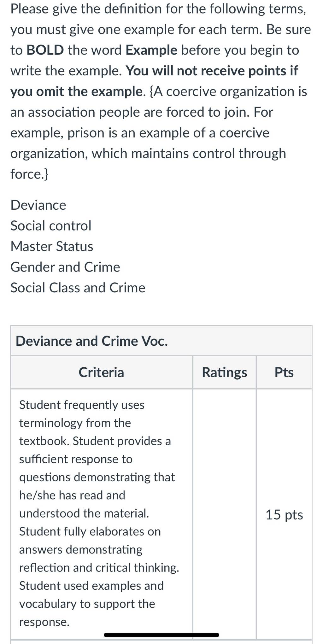The height and width of the screenshot is (644, 323).
Task: Click the criteria description text
Action: (x=99, y=513)
